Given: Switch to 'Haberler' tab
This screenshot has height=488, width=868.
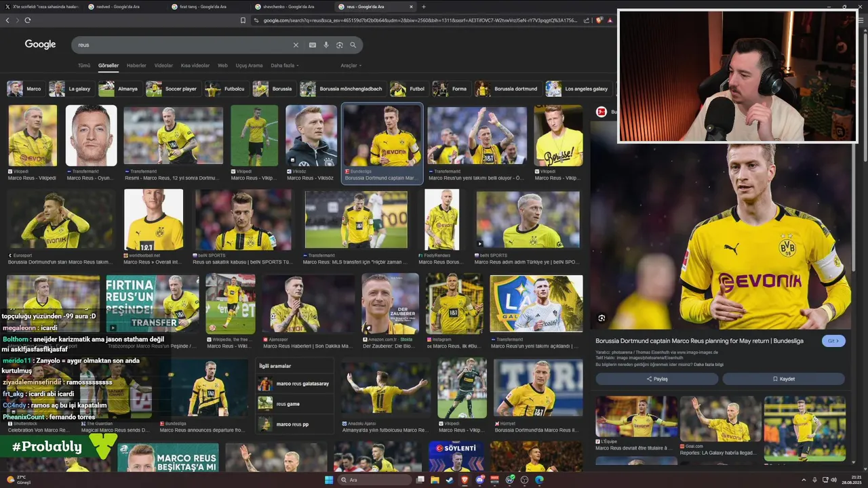Looking at the screenshot, I should point(136,66).
